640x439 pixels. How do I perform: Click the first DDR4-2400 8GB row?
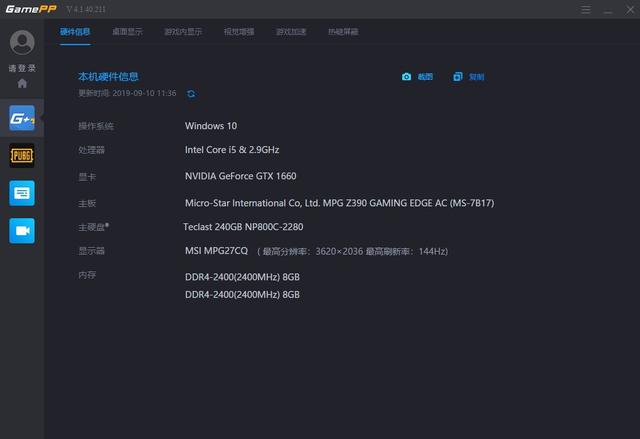coord(242,277)
